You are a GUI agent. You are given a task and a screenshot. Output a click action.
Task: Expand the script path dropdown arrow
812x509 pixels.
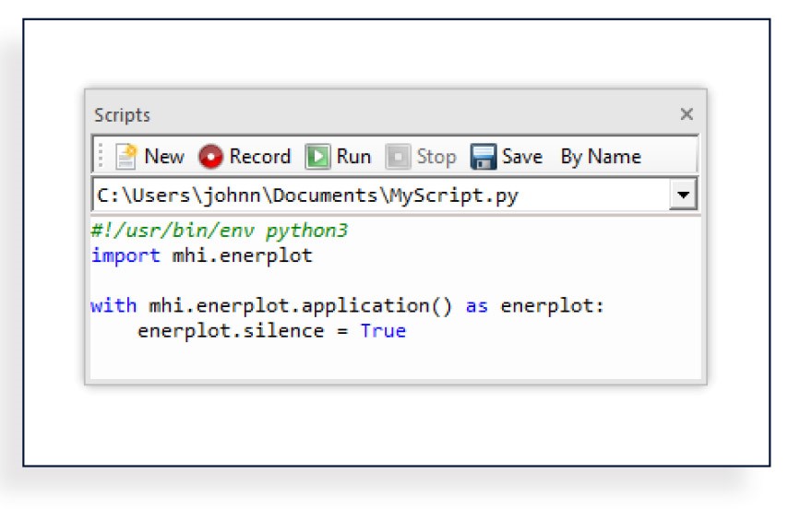pyautogui.click(x=684, y=195)
